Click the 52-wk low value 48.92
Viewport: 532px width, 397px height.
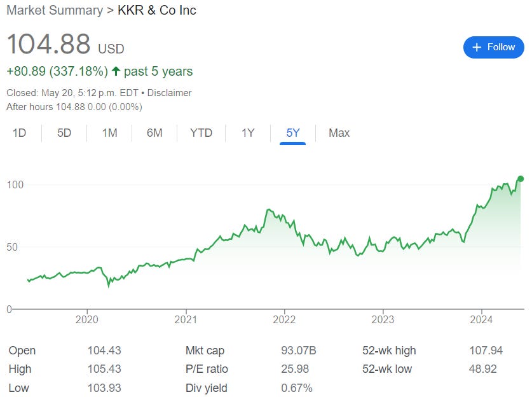pos(483,369)
